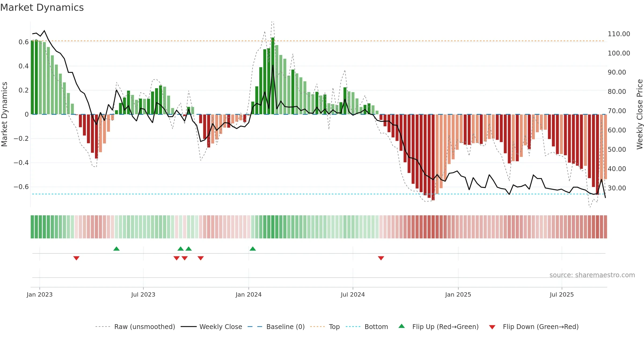Toggle the Top legend entry
This screenshot has height=362, width=644.
pyautogui.click(x=325, y=327)
